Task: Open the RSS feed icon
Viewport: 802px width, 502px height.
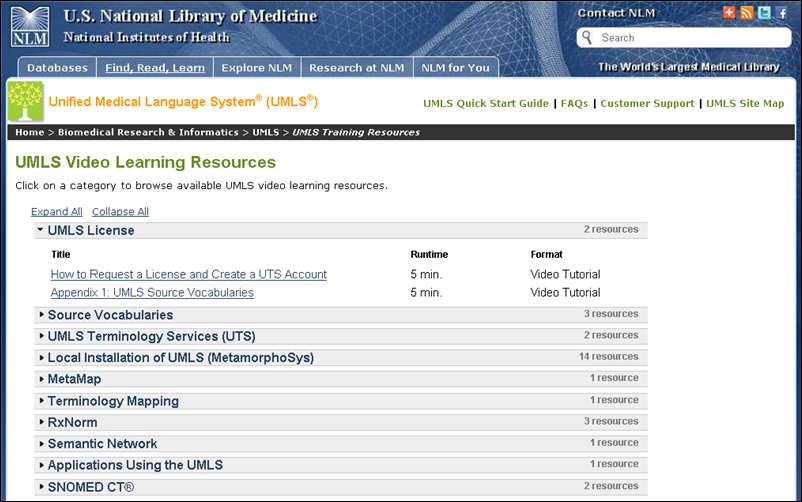Action: [747, 12]
